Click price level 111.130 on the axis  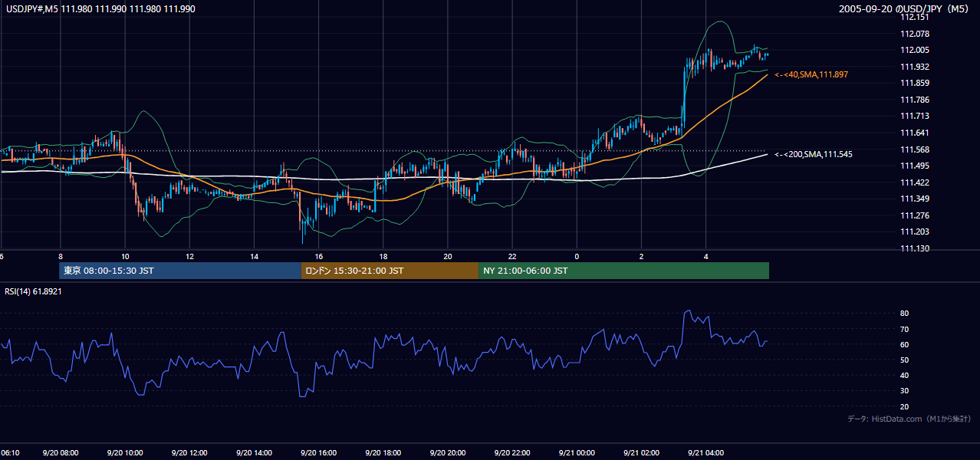click(x=915, y=248)
